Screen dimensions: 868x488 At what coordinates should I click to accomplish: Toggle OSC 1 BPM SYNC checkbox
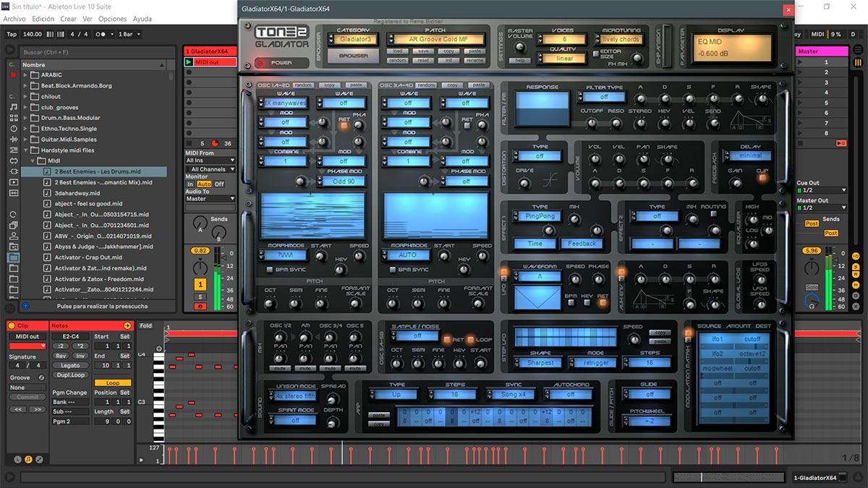click(x=271, y=270)
